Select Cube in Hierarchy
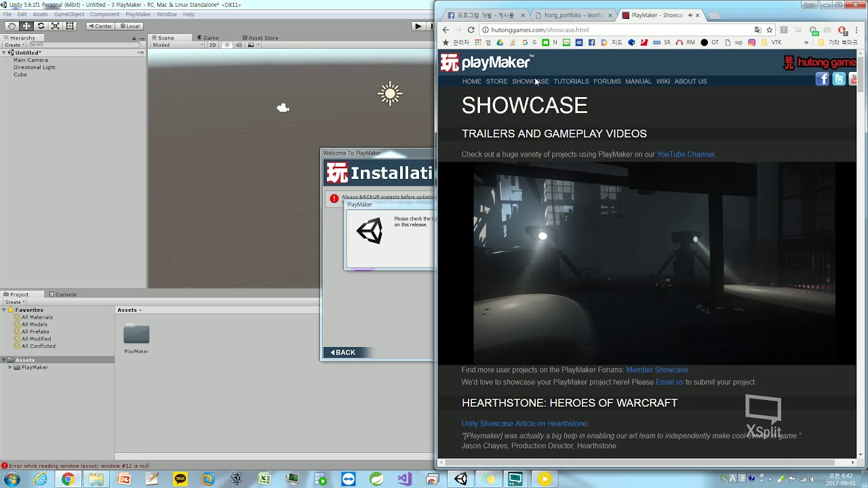 [x=20, y=75]
